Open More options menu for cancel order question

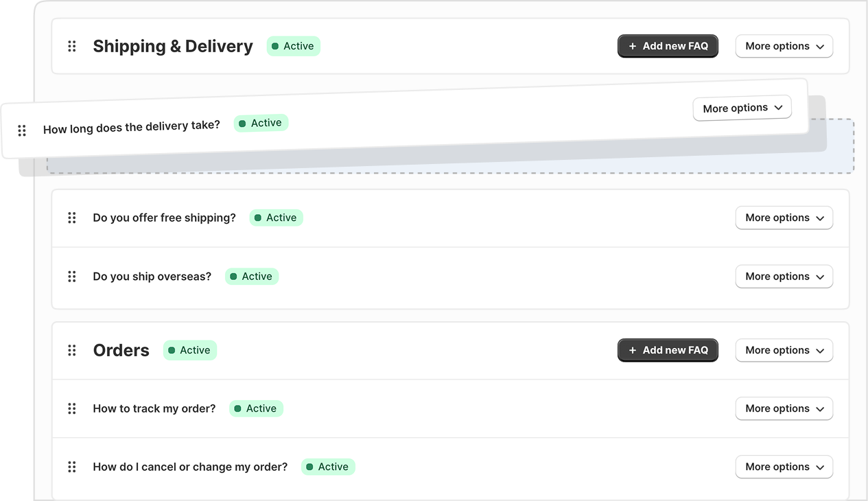click(784, 467)
